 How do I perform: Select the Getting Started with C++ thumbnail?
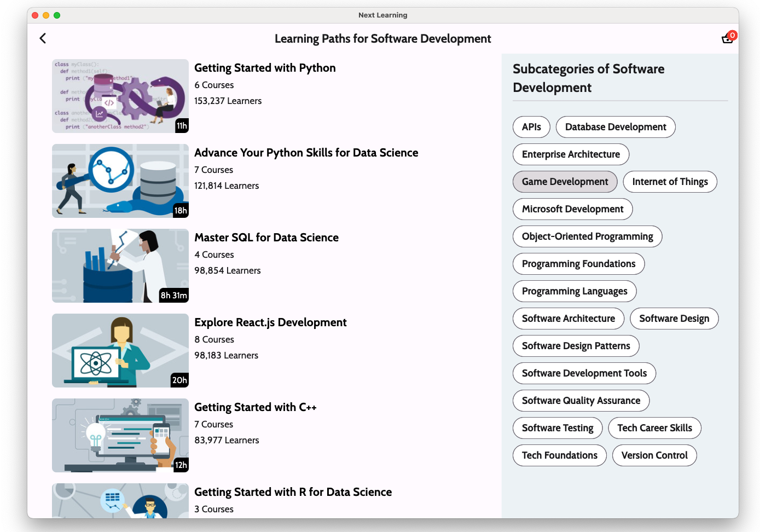(120, 436)
